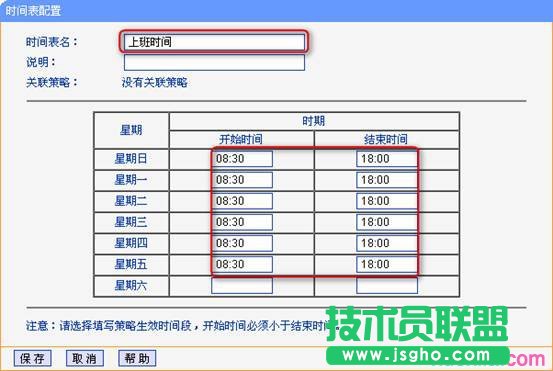553x371 pixels.
Task: Click the empty 星期六 end time field
Action: point(387,286)
